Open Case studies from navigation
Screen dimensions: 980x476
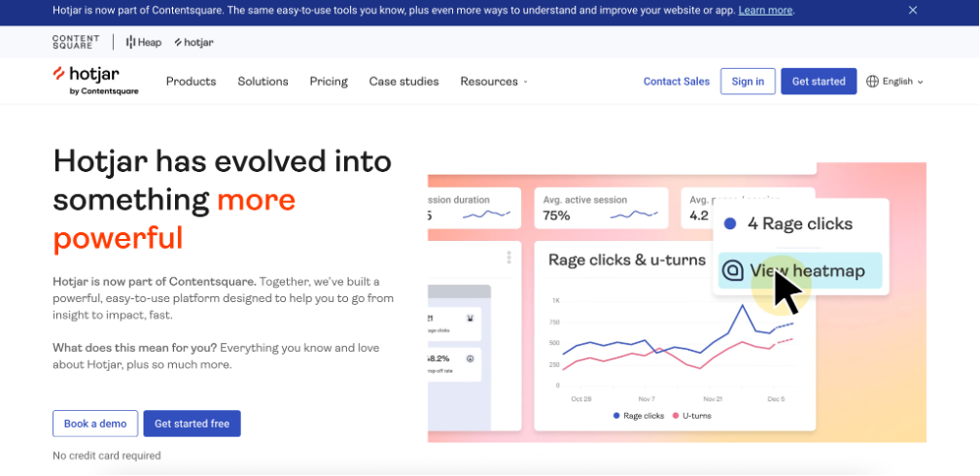(x=403, y=82)
